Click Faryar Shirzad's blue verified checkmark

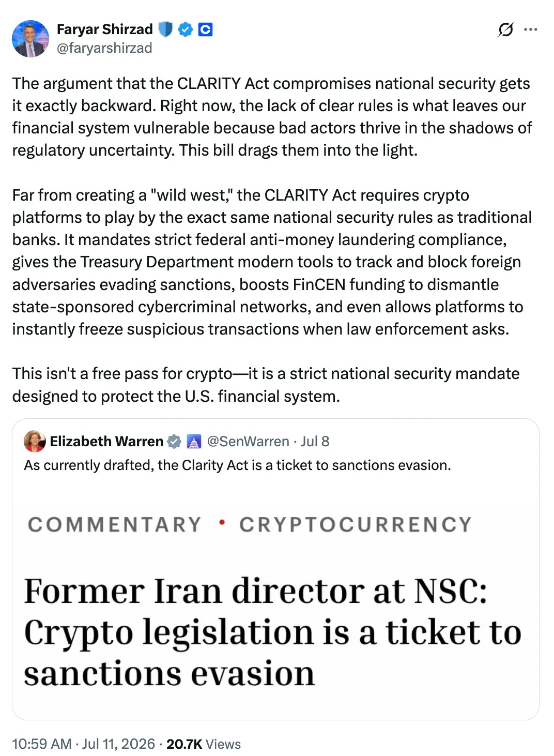point(186,29)
